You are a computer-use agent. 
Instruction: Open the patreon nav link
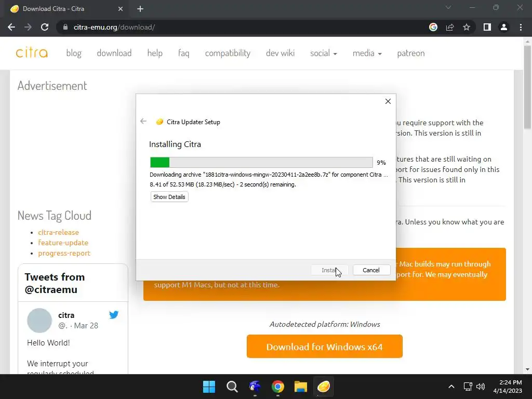(x=411, y=53)
